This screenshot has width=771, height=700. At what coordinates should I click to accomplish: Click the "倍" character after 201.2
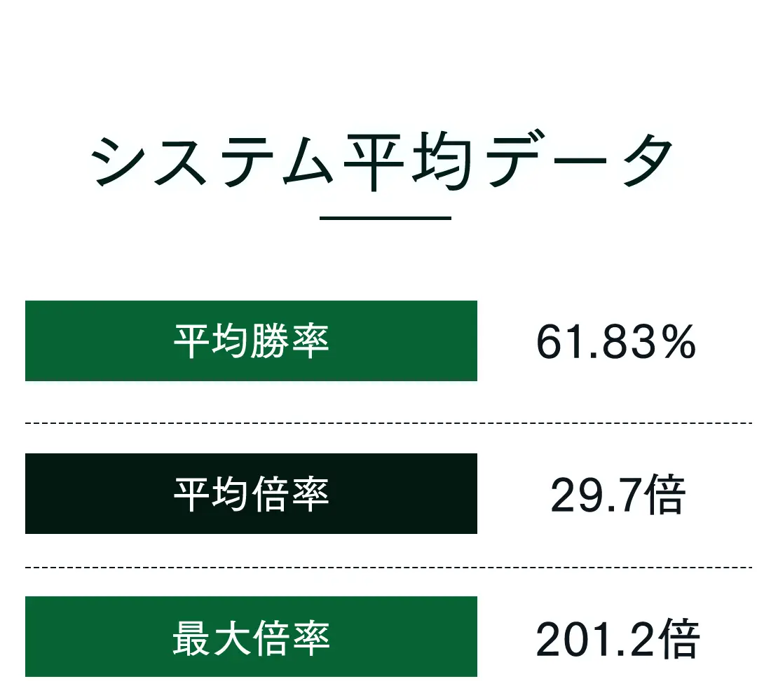point(680,639)
